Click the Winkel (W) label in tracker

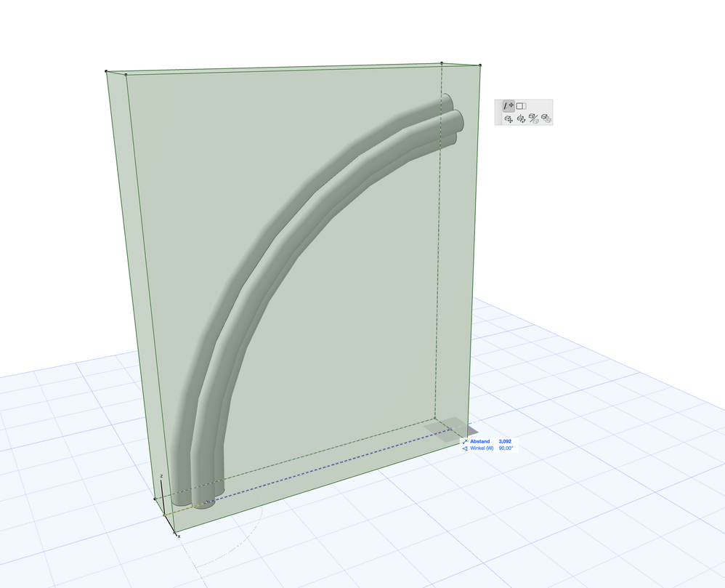(482, 448)
